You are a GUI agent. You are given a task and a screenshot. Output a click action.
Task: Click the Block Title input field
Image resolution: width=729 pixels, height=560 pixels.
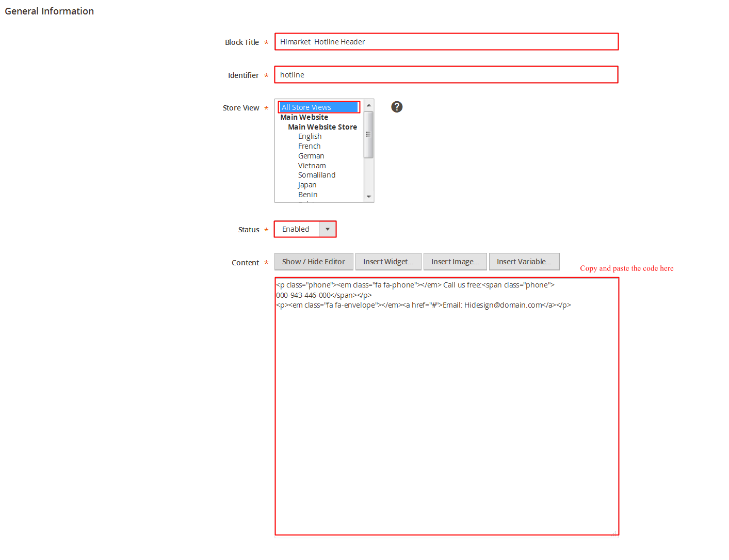[446, 42]
